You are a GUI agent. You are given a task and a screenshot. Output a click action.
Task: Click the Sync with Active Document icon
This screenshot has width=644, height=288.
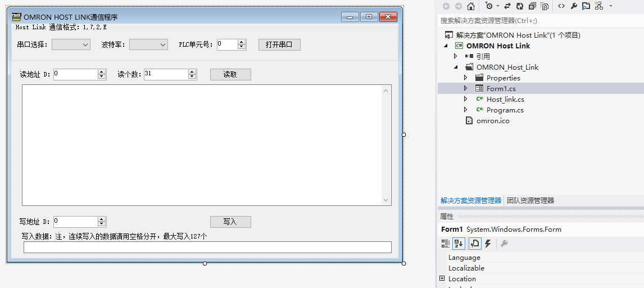(x=507, y=6)
